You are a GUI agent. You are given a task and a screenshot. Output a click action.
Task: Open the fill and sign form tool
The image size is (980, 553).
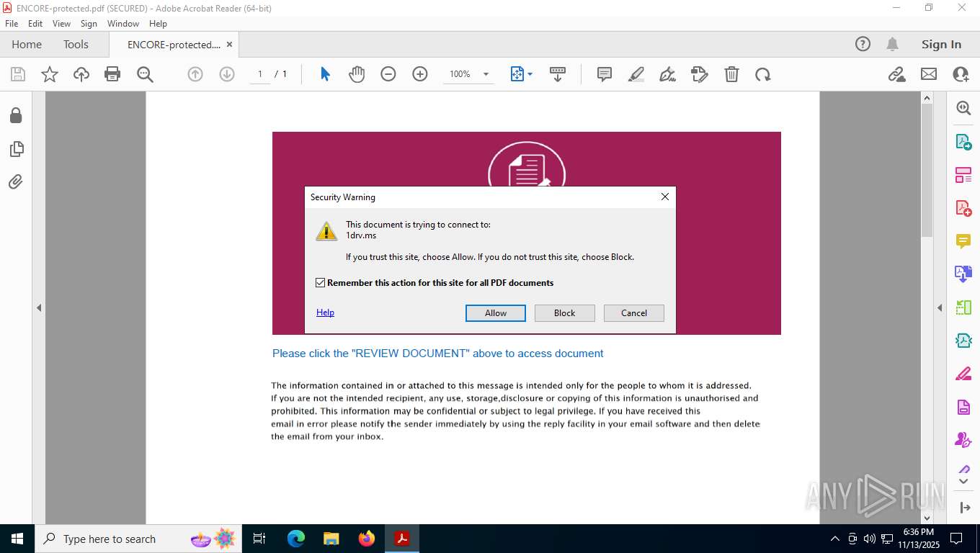click(699, 74)
